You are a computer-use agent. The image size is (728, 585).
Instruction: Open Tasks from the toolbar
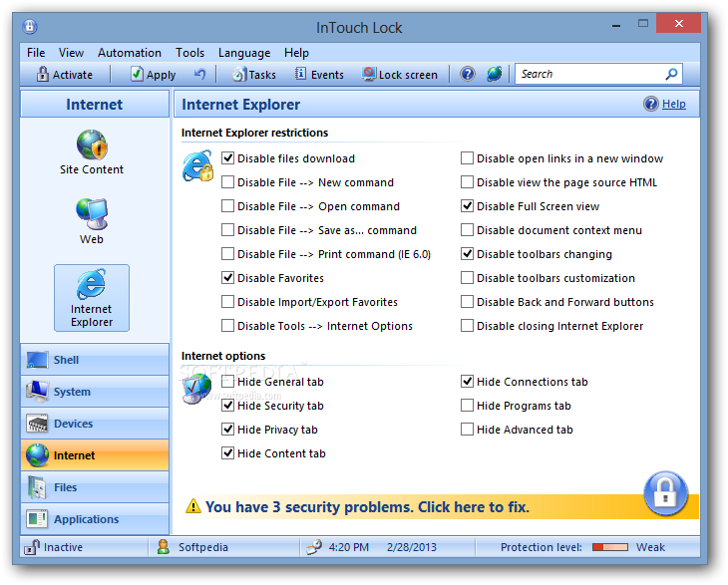pos(253,74)
